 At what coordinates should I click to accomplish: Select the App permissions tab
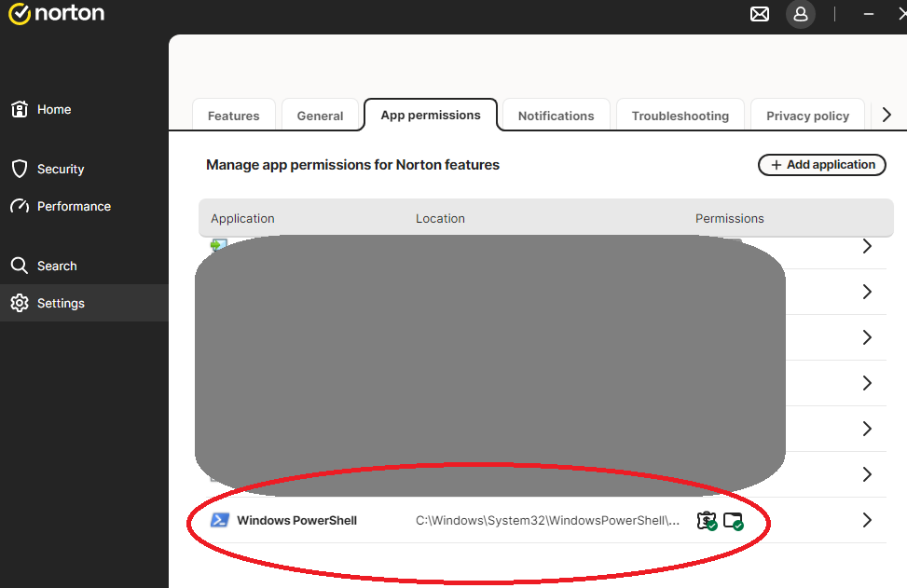[x=431, y=115]
